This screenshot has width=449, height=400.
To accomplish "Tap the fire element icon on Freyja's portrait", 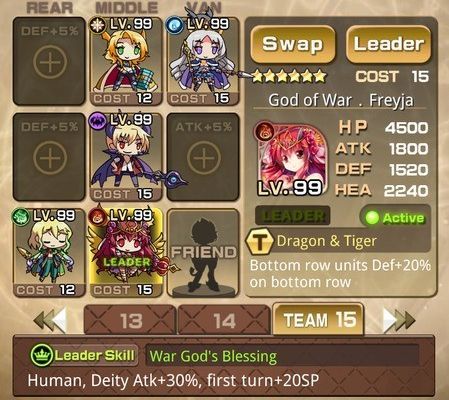I will [264, 131].
